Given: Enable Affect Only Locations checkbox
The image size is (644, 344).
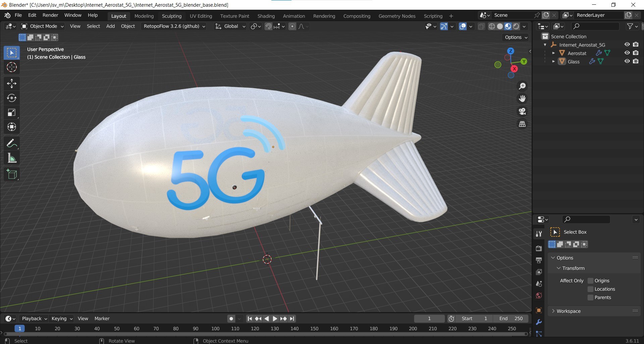Looking at the screenshot, I should (x=591, y=289).
